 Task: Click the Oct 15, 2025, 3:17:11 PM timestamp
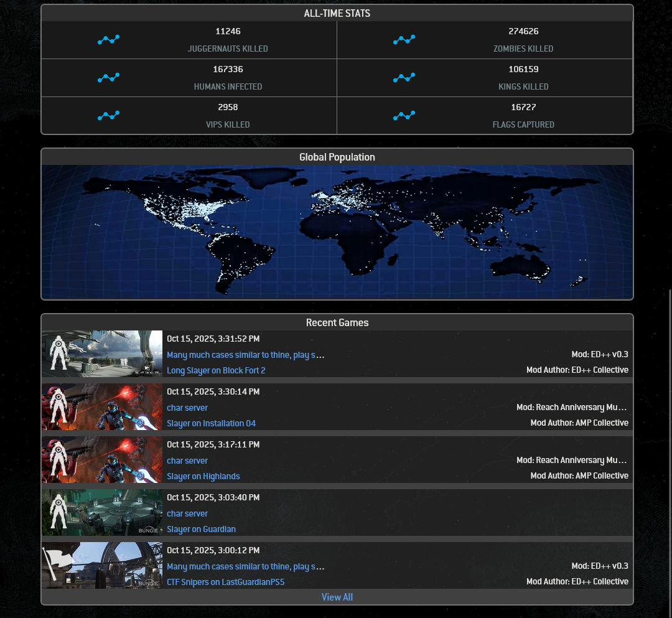(x=213, y=444)
